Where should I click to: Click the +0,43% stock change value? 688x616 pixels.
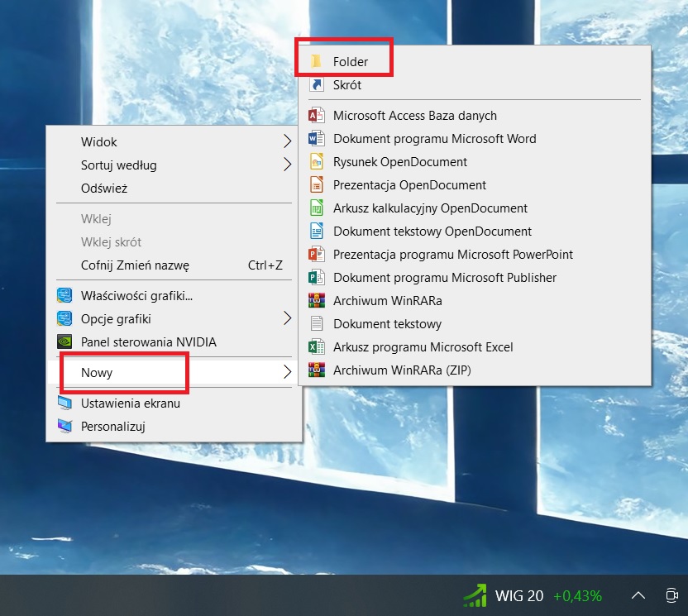[x=577, y=596]
